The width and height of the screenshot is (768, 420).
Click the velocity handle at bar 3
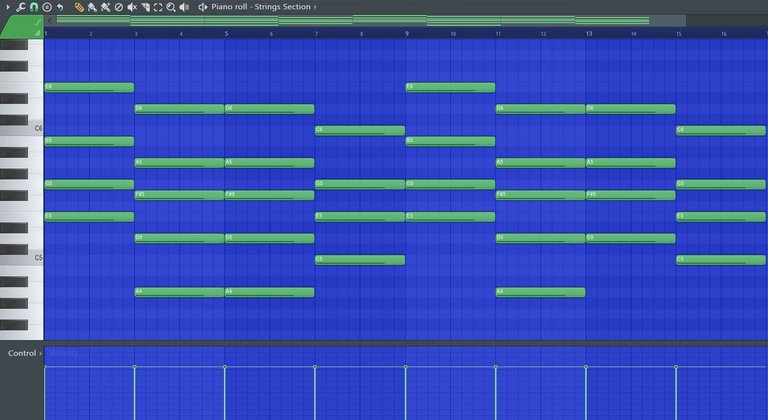click(135, 367)
